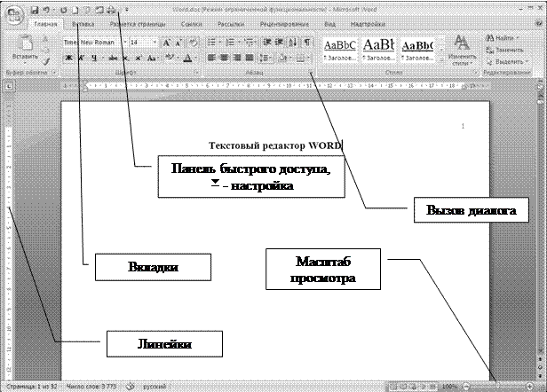Apply paragraph shading with the paint bucket
This screenshot has height=392, width=547.
[281, 58]
